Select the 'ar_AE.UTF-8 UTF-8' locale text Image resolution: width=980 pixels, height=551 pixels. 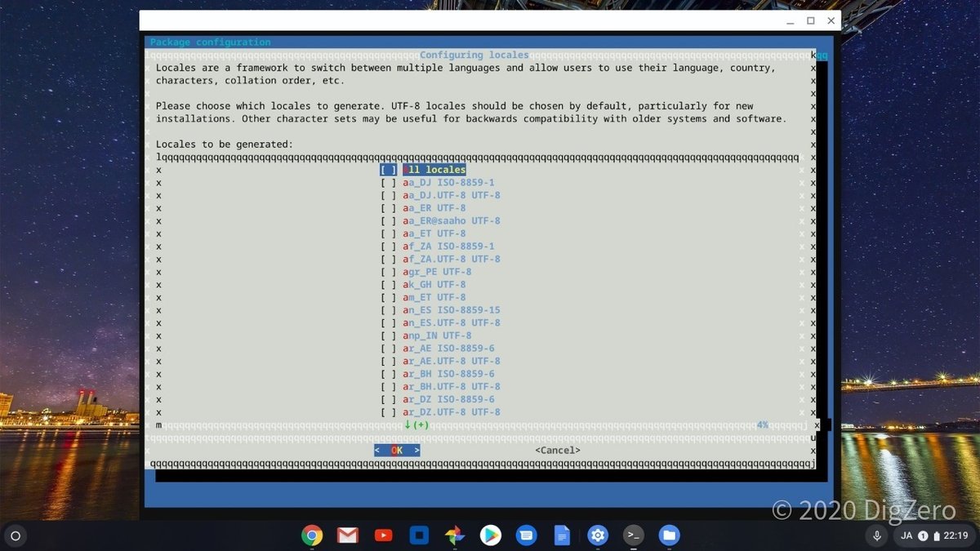[452, 361]
